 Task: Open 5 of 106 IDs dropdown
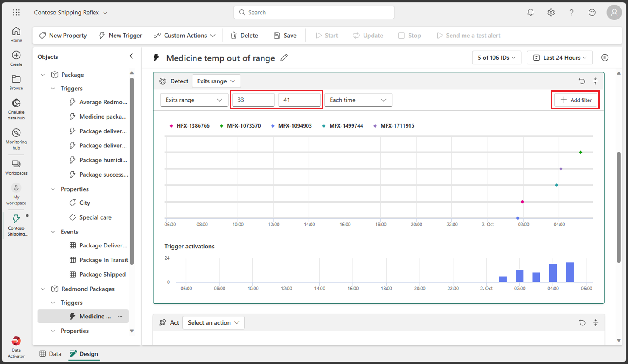pyautogui.click(x=496, y=58)
